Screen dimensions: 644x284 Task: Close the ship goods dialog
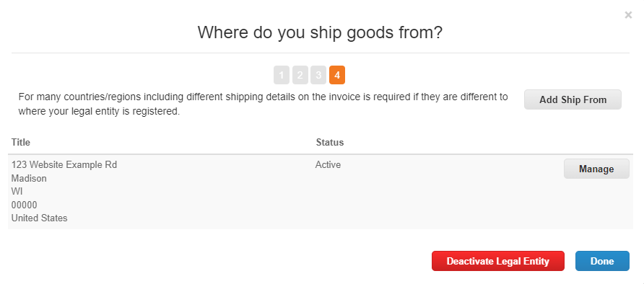(628, 15)
